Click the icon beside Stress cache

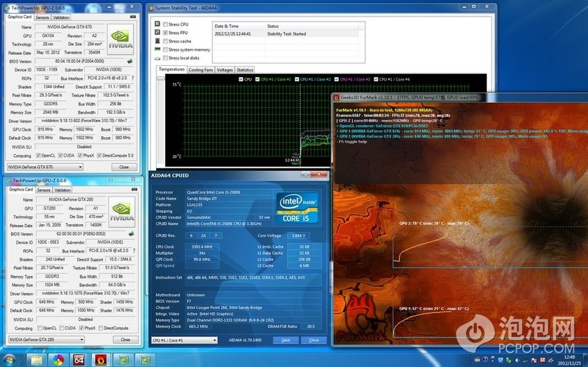[158, 41]
